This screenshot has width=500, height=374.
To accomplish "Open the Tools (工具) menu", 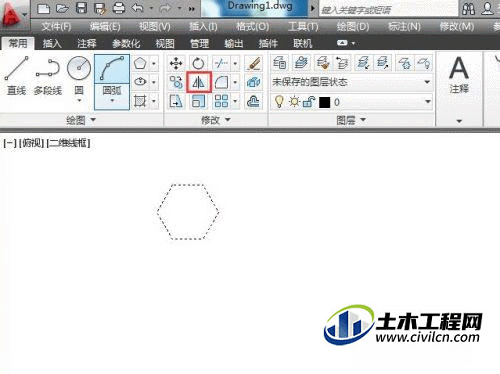I will click(303, 26).
